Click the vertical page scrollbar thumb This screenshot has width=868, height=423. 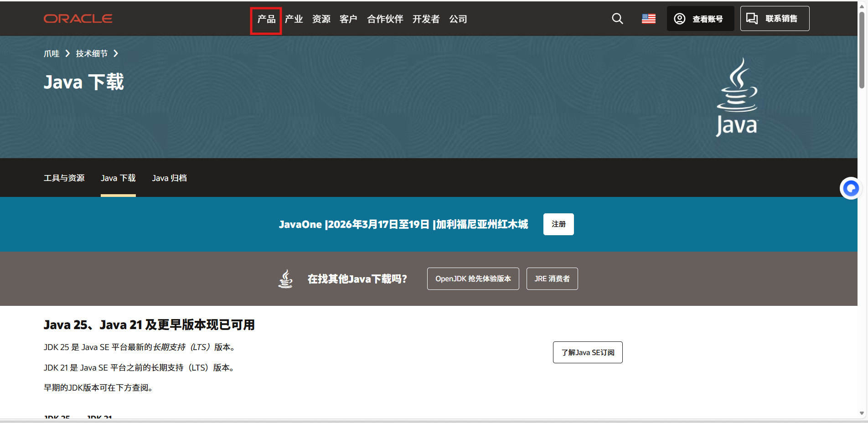862,50
